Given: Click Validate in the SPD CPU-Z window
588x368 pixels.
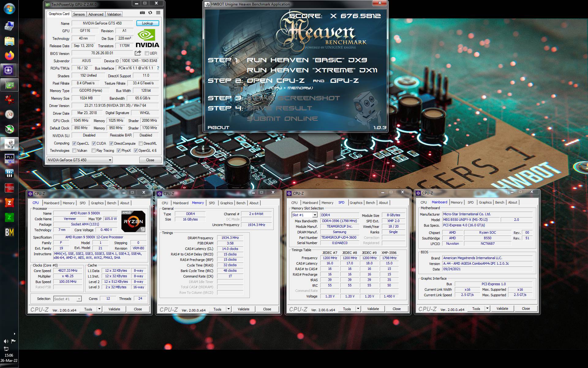Looking at the screenshot, I should pyautogui.click(x=373, y=309).
